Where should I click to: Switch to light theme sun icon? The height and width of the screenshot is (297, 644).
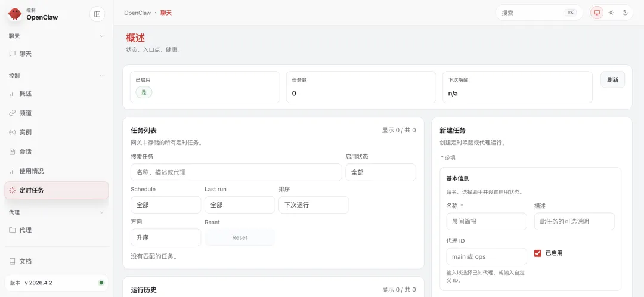pos(611,13)
